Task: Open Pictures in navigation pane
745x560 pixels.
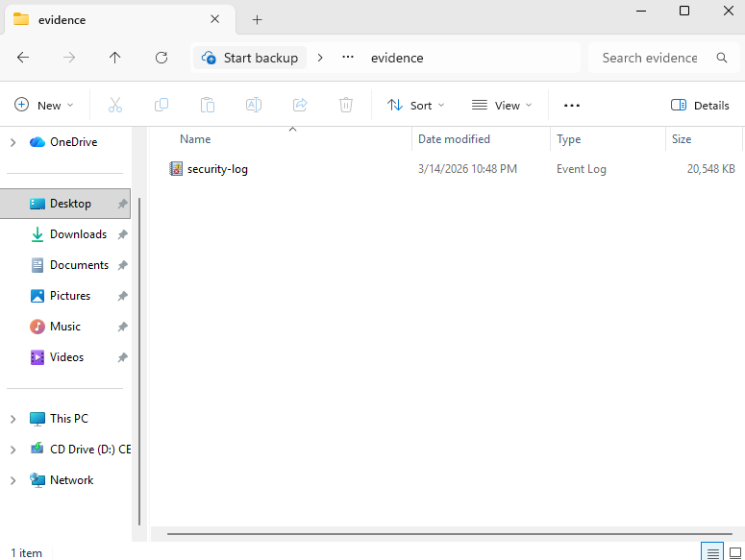Action: click(x=69, y=296)
